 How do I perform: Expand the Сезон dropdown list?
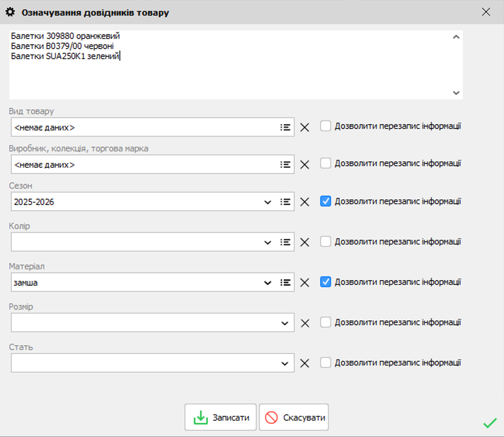pyautogui.click(x=268, y=202)
